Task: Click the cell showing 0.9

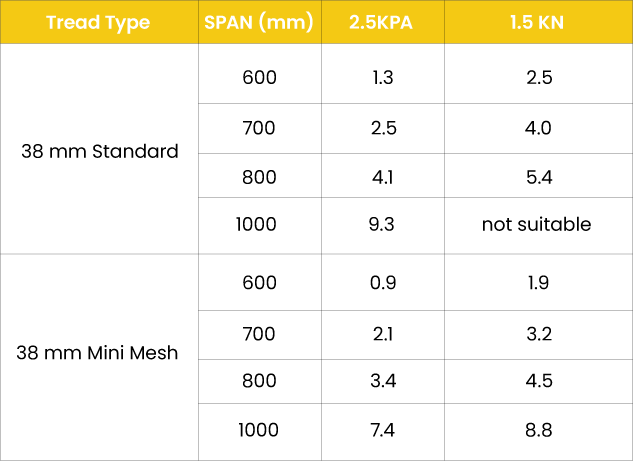Action: click(381, 282)
